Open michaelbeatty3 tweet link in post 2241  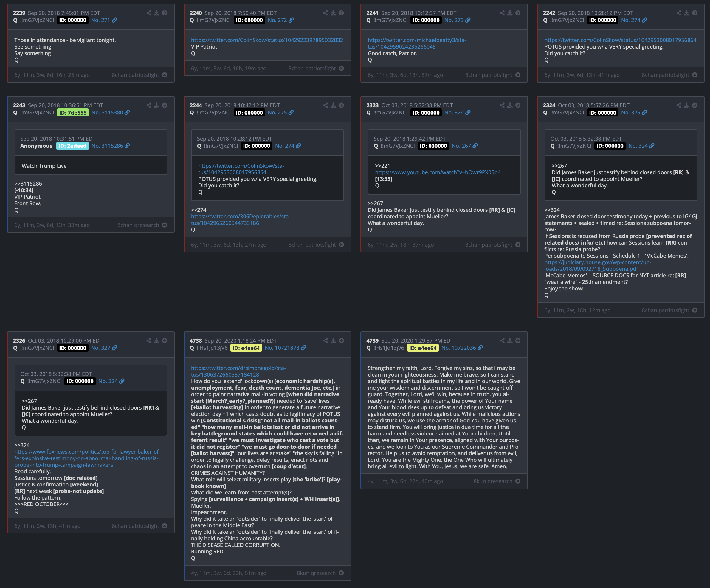417,43
